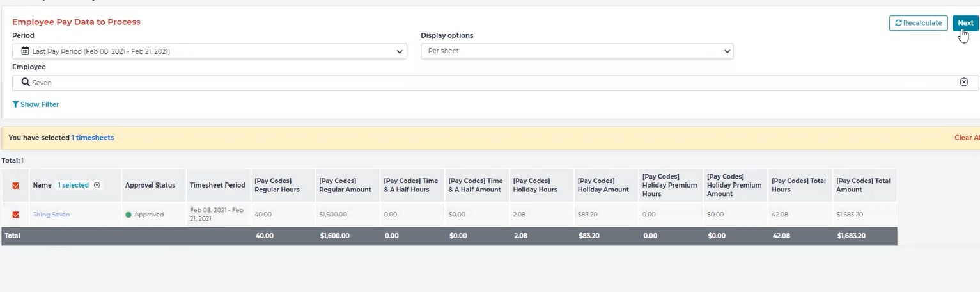
Task: Click into the Employee search field
Action: coord(486,83)
